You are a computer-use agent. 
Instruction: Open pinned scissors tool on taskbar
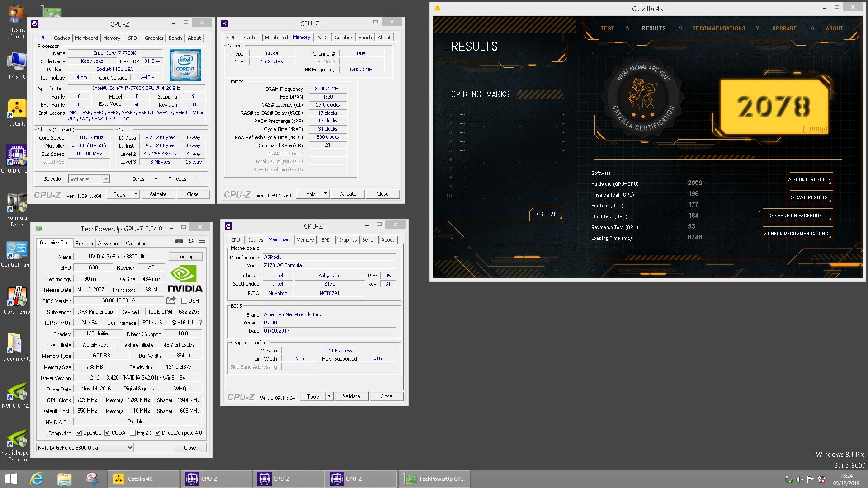(x=92, y=479)
